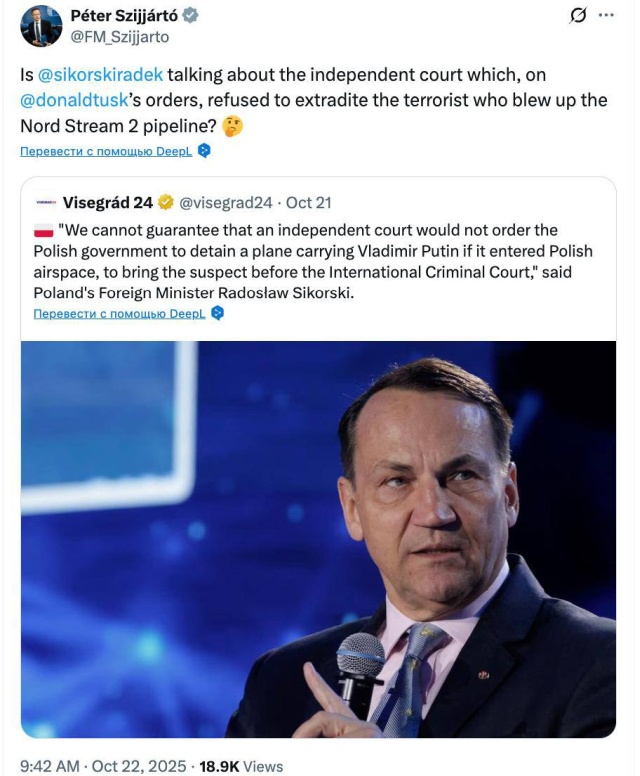Screen dimensions: 640x776
Task: Click the Polish flag emoji in the quoted post
Action: click(44, 231)
